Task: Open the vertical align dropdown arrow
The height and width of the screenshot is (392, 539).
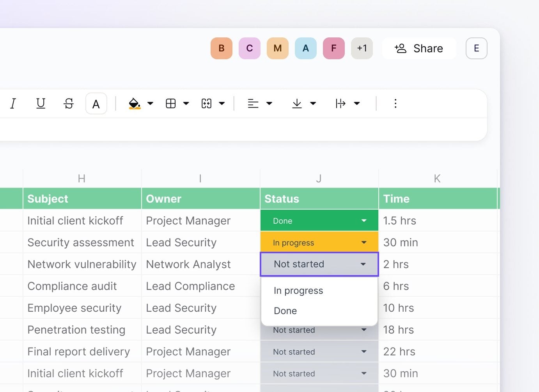Action: point(314,103)
